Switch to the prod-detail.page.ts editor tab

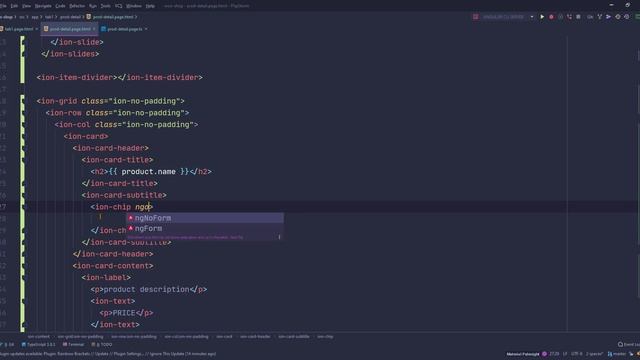pyautogui.click(x=124, y=29)
